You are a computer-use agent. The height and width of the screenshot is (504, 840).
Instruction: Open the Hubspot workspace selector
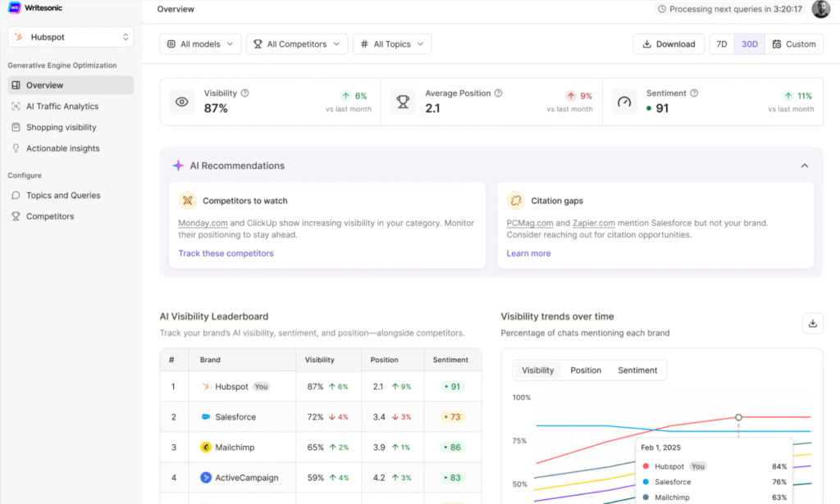click(71, 37)
